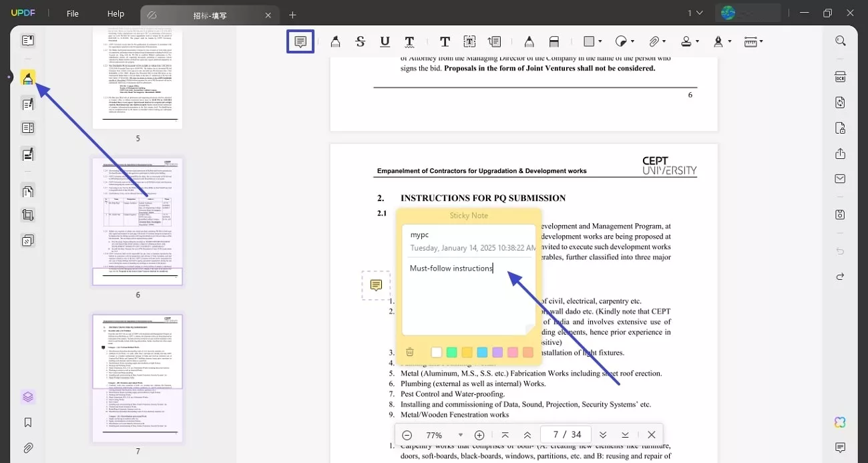Viewport: 868px width, 463px height.
Task: Click the Undo arrow on right sidebar
Action: click(x=840, y=251)
